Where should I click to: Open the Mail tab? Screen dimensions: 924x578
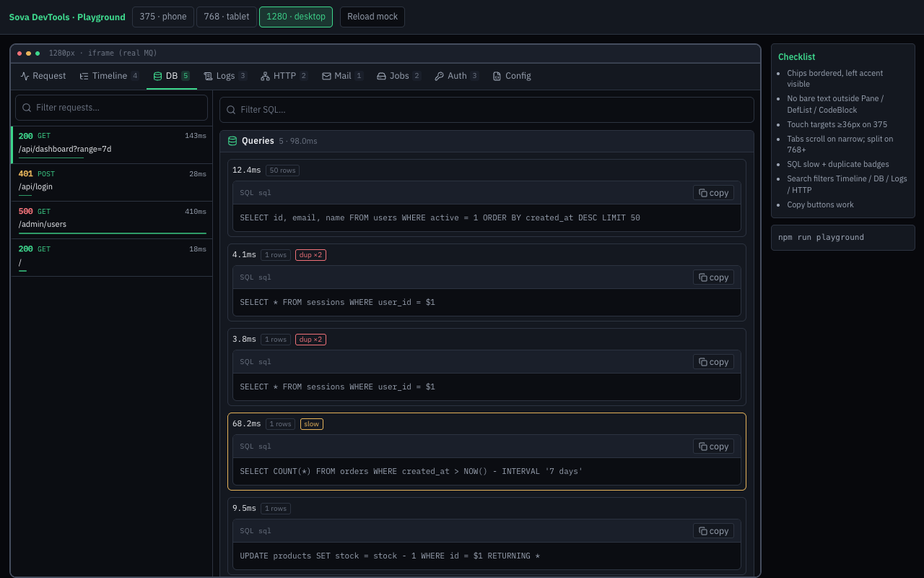click(x=342, y=76)
